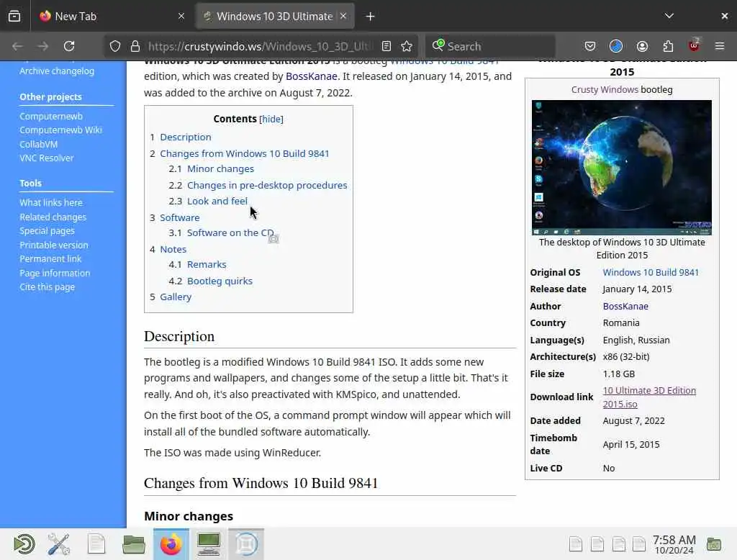Open the computer monitor taskbar icon

[x=209, y=544]
